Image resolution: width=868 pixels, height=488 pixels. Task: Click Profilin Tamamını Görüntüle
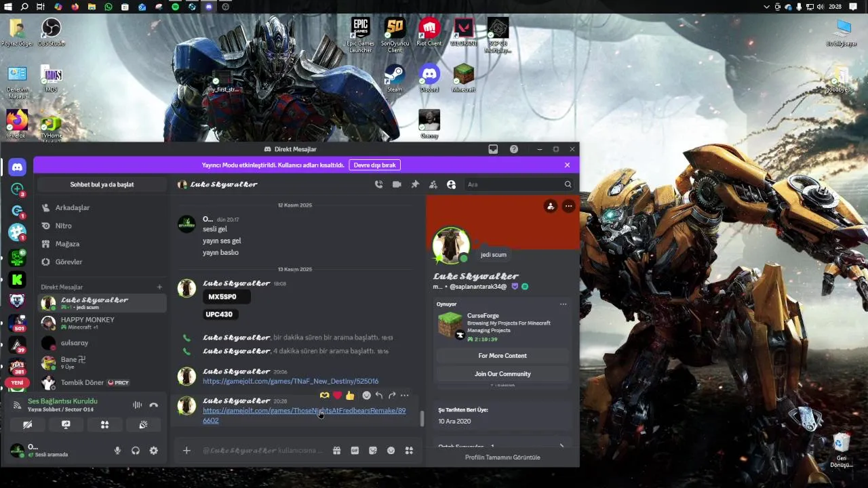502,457
